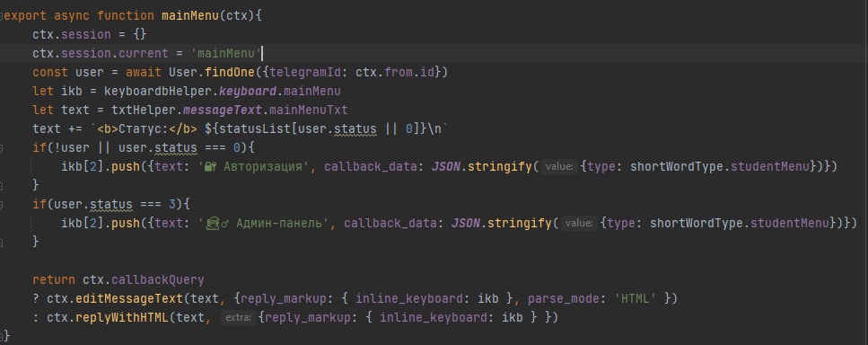Screen dimensions: 868x345
Task: Click JSON on the Авторизация line
Action: 445,166
